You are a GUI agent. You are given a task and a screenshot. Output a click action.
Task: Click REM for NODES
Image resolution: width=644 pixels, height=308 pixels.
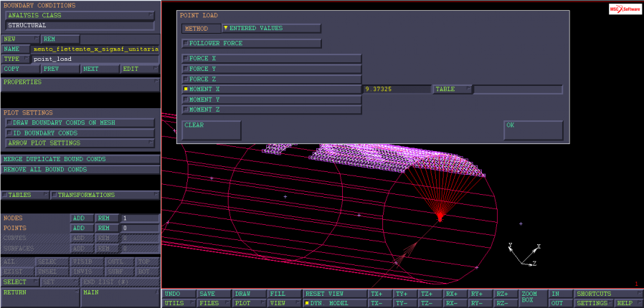click(107, 218)
